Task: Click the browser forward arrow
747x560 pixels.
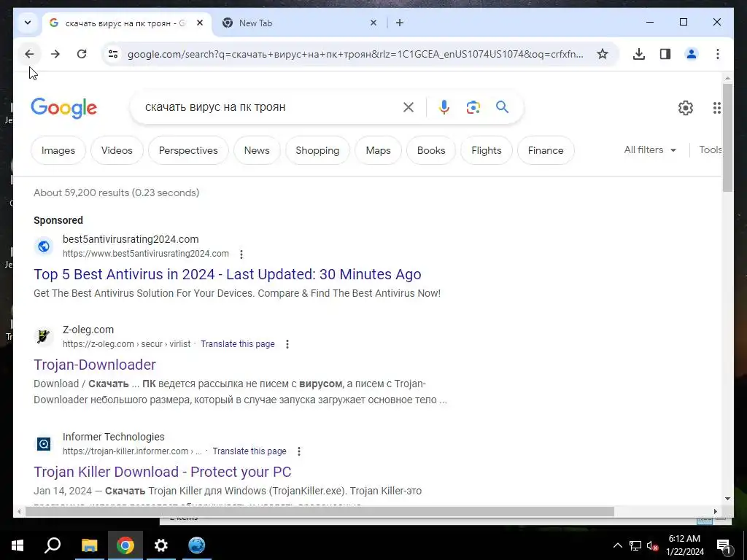Action: click(55, 54)
